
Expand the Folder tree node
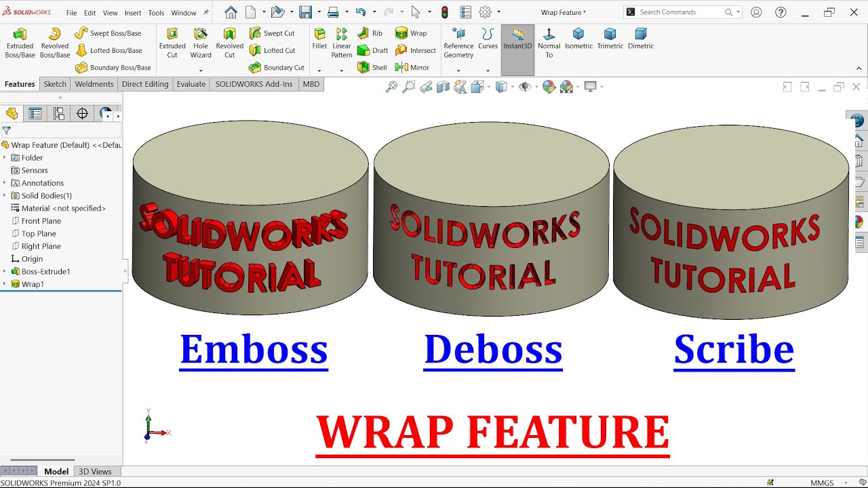click(x=4, y=158)
